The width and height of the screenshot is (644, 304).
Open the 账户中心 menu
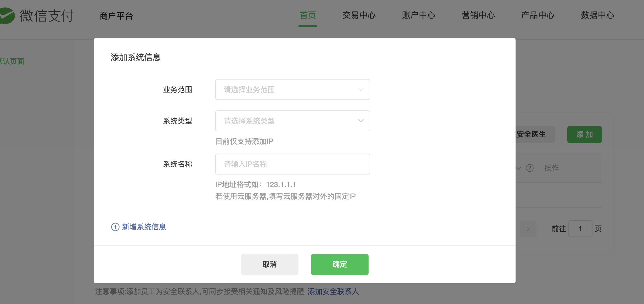click(x=419, y=15)
